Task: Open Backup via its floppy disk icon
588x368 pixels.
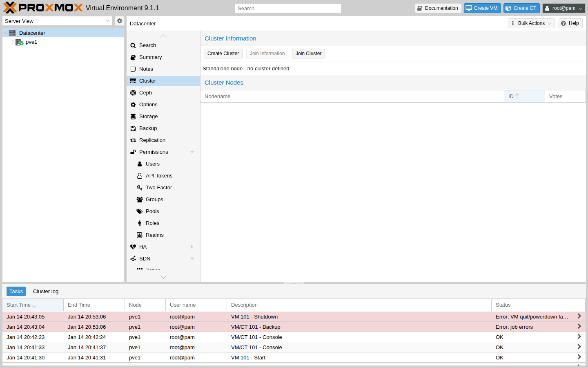Action: 133,128
